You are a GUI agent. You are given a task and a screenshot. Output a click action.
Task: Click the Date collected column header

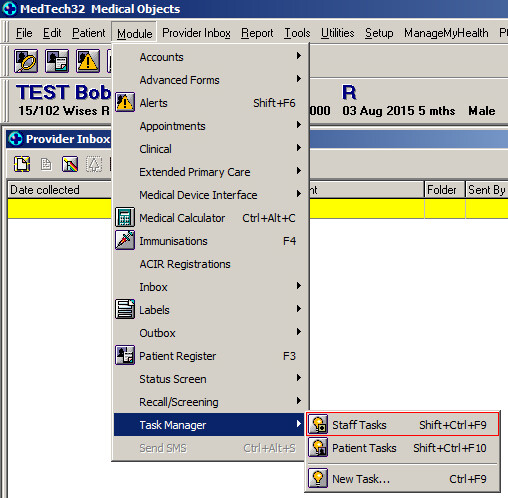coord(59,190)
